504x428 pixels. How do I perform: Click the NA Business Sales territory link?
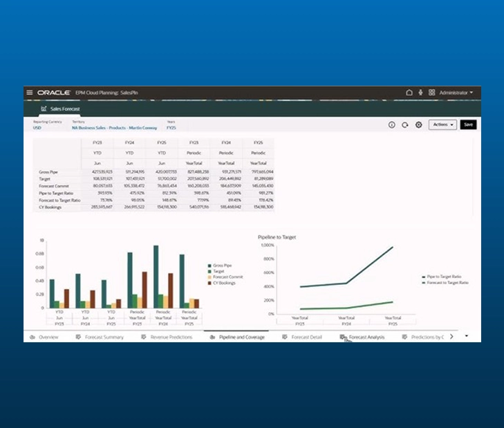114,128
